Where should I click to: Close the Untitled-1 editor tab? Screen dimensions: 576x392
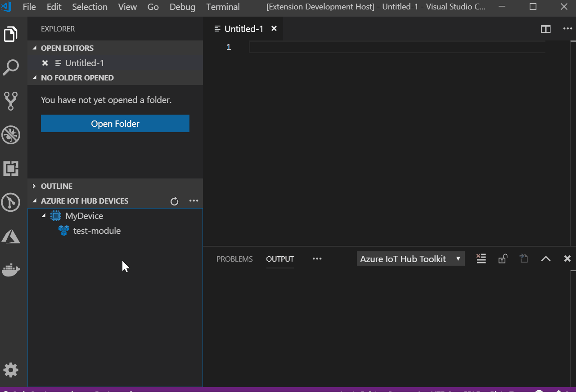[x=274, y=29]
